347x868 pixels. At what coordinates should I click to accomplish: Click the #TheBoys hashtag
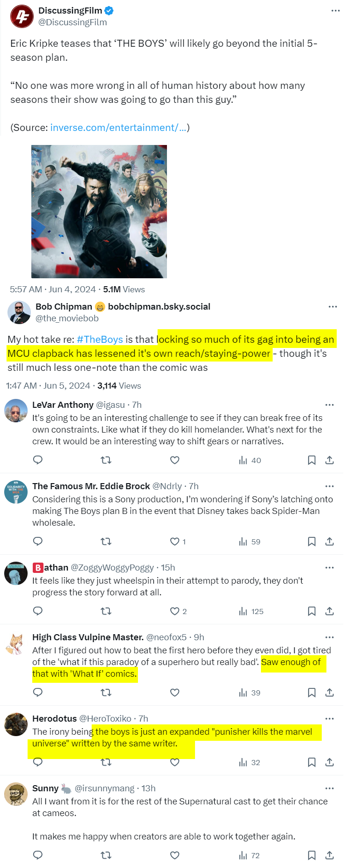(x=100, y=340)
